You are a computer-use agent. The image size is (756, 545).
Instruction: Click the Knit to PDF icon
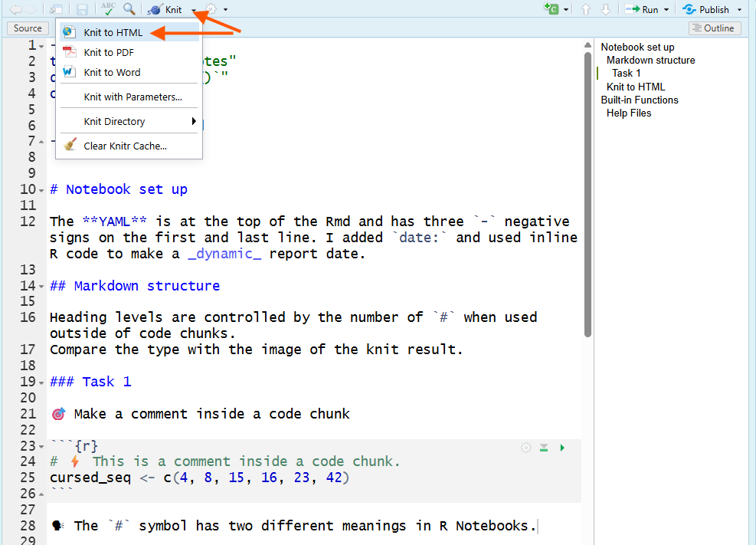(x=70, y=51)
